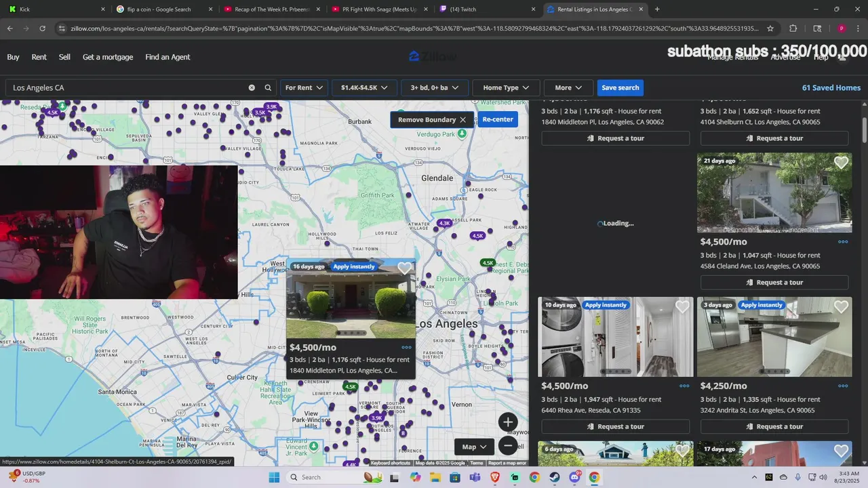Switch to the Twitch browser tab
The height and width of the screenshot is (488, 868).
point(487,9)
